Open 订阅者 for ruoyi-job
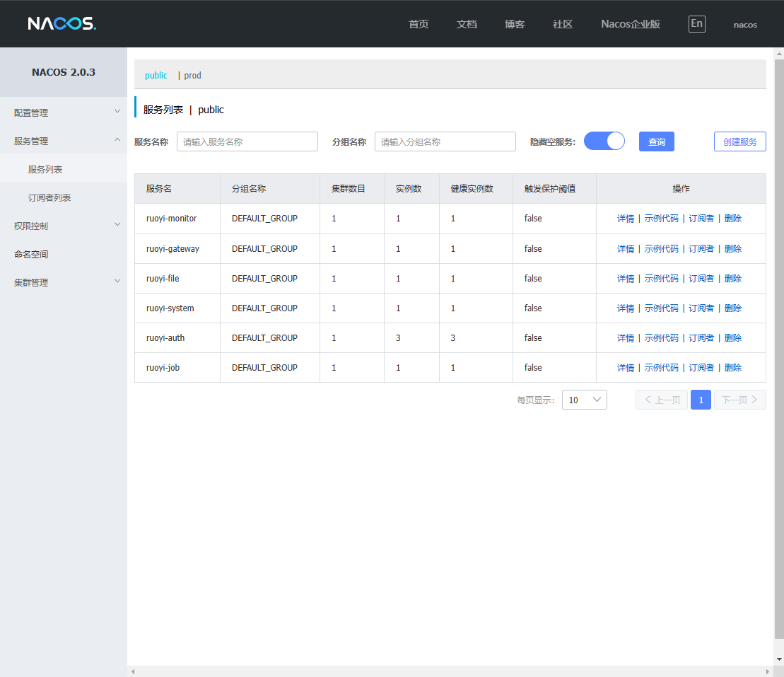Viewport: 784px width, 677px height. [701, 367]
